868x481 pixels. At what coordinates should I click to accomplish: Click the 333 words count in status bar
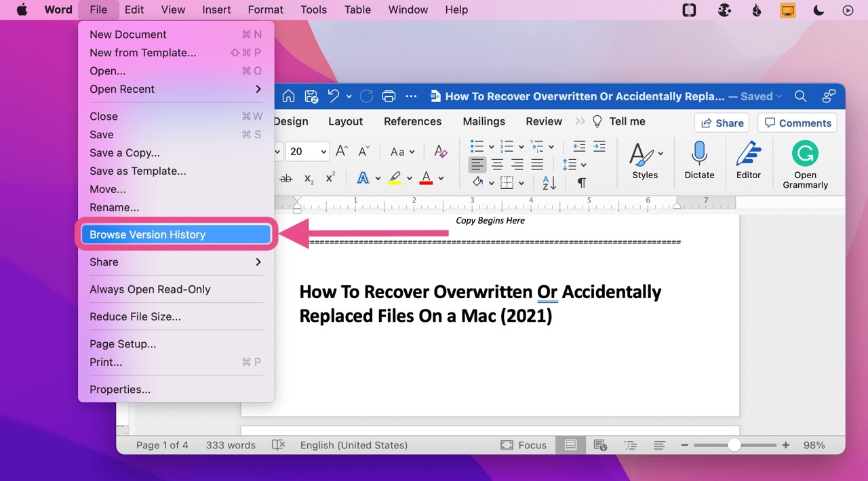click(231, 445)
